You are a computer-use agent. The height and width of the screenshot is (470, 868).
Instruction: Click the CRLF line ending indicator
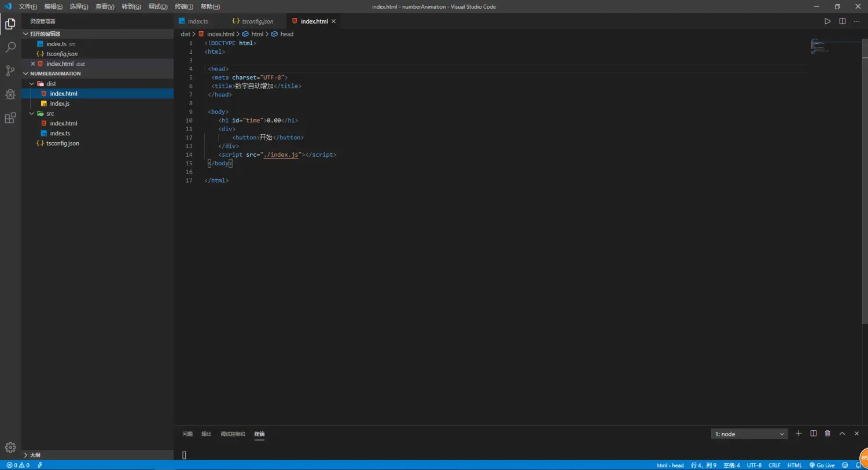[774, 465]
